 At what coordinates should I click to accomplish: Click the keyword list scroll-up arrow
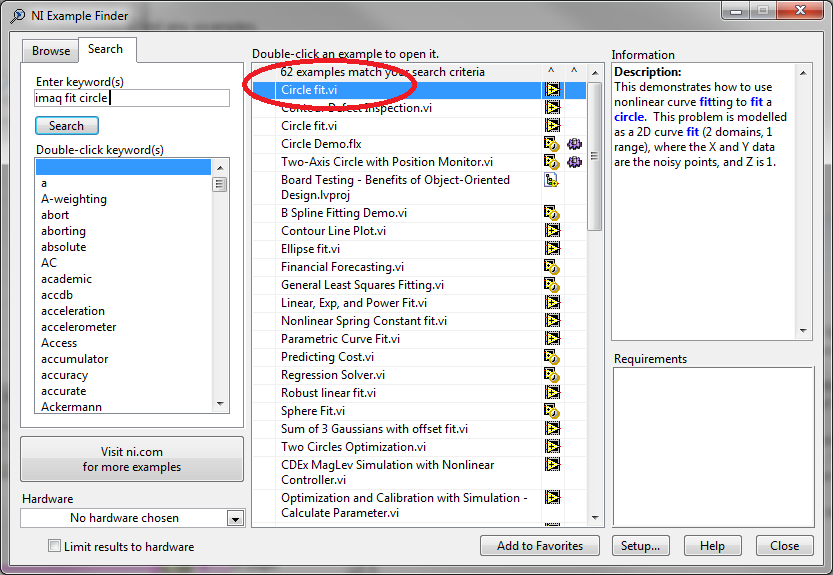pos(220,168)
